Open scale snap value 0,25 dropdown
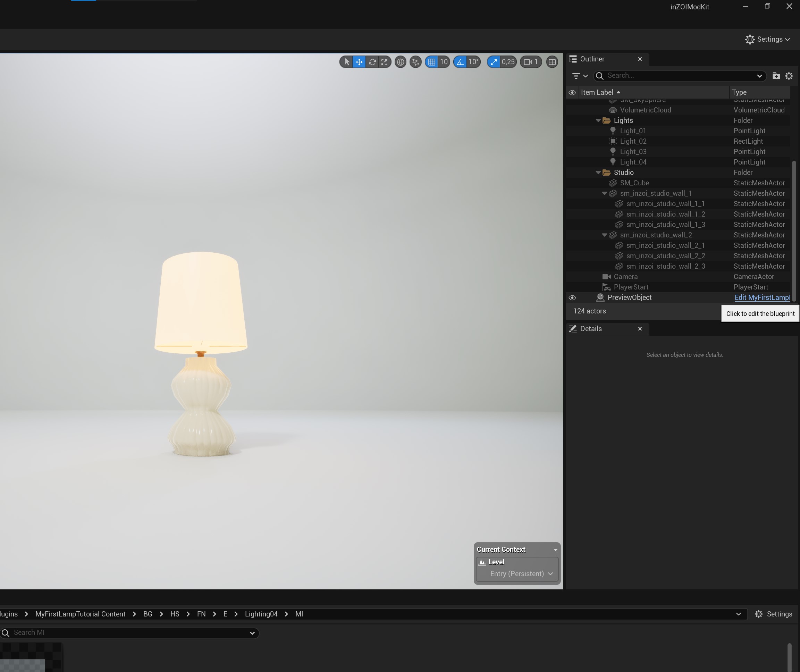The width and height of the screenshot is (800, 672). tap(508, 62)
